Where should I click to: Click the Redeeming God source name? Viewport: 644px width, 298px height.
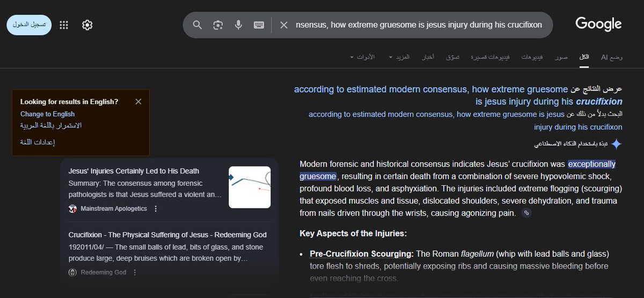click(x=104, y=272)
